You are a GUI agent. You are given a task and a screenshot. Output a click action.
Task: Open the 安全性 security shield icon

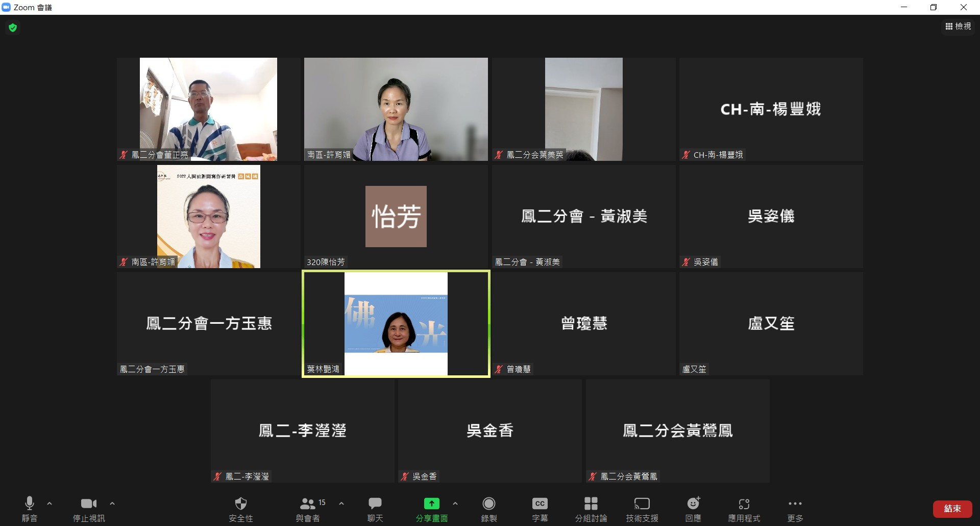241,504
